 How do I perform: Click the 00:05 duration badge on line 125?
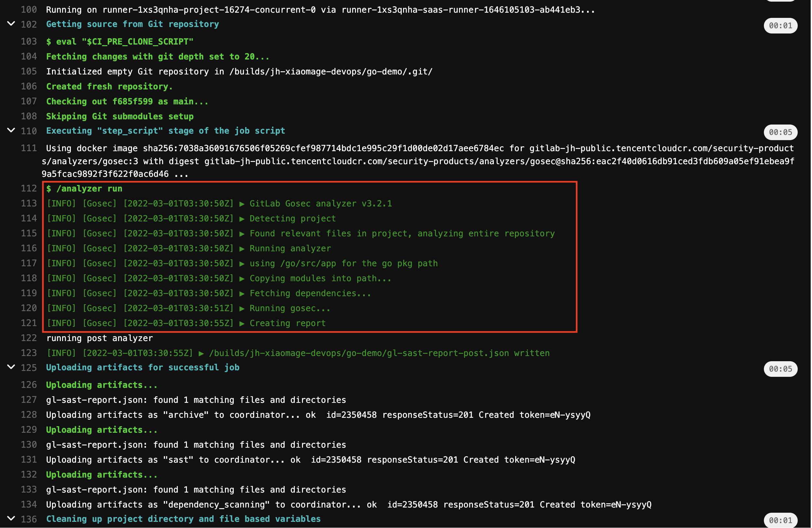click(x=780, y=369)
